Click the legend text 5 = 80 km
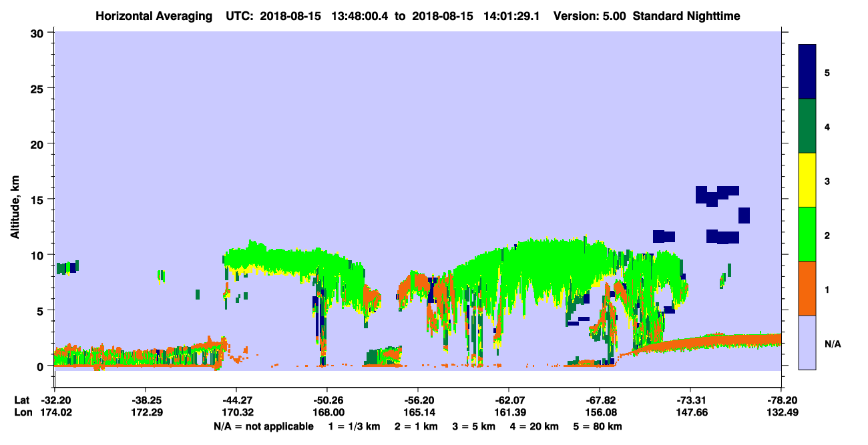This screenshot has height=445, width=868. [598, 426]
